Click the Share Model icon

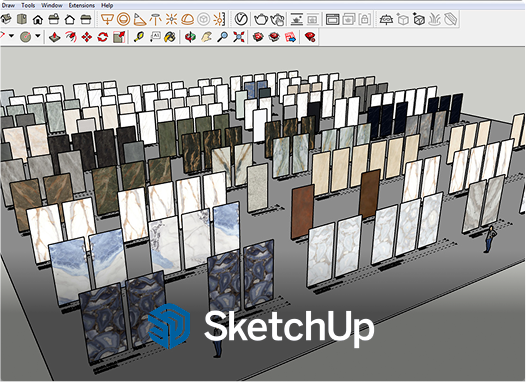click(274, 37)
